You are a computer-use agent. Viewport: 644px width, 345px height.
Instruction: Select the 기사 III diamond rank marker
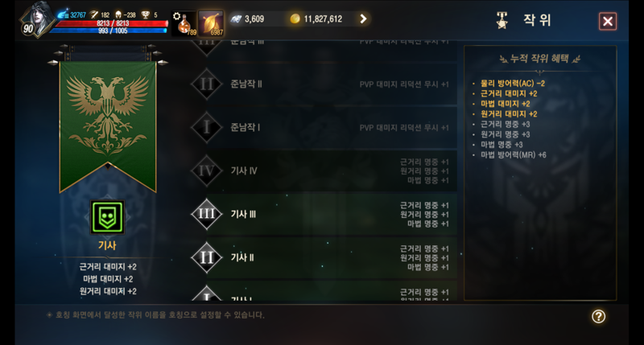point(206,214)
